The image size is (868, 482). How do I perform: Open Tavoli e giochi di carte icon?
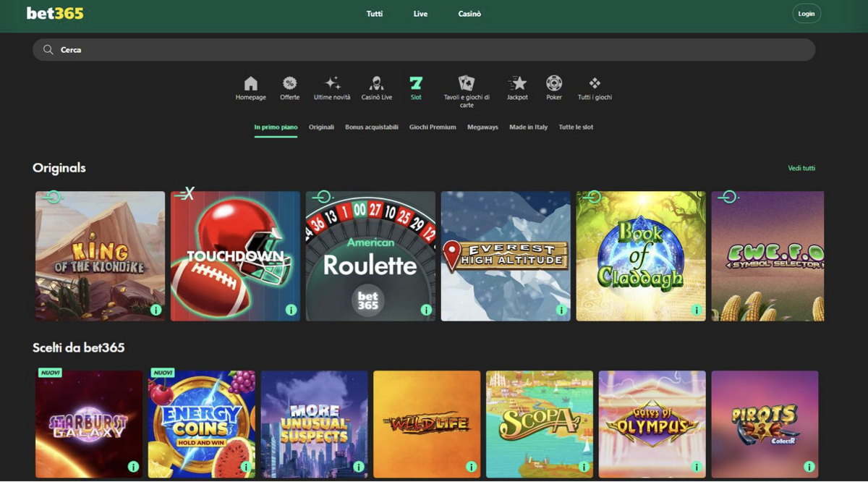467,83
